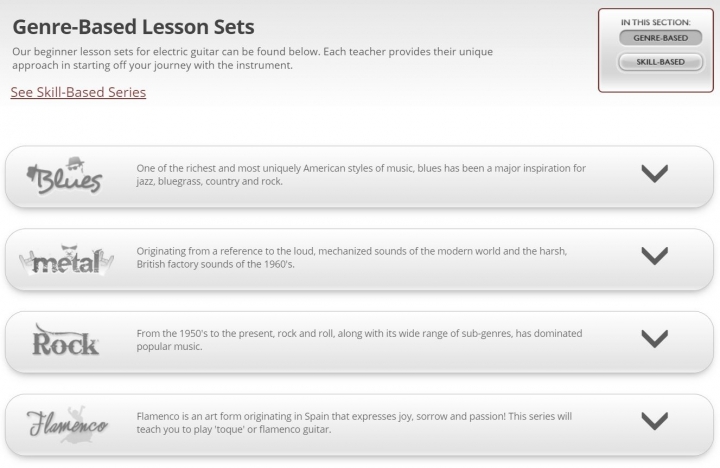Screen dimensions: 720x468
Task: Click the metal description about factory sounds
Action: [x=352, y=258]
